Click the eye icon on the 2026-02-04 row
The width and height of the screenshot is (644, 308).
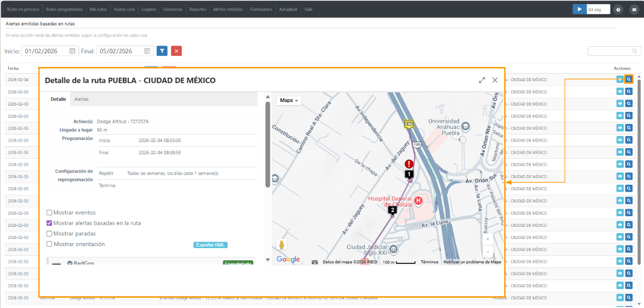620,79
